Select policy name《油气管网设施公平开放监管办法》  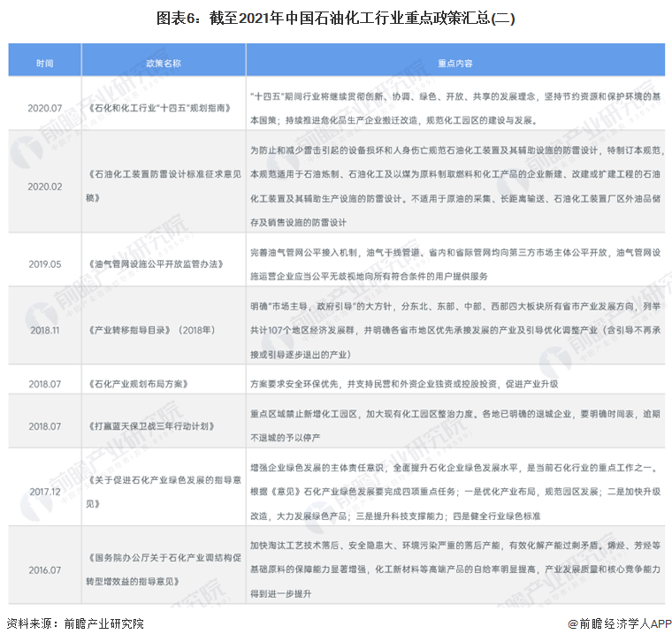pos(156,264)
